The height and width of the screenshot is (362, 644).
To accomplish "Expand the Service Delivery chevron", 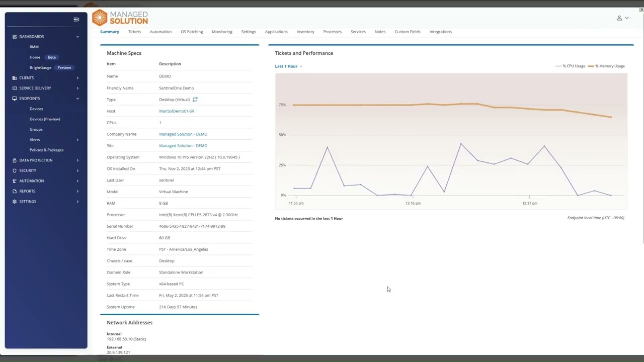I will [77, 88].
